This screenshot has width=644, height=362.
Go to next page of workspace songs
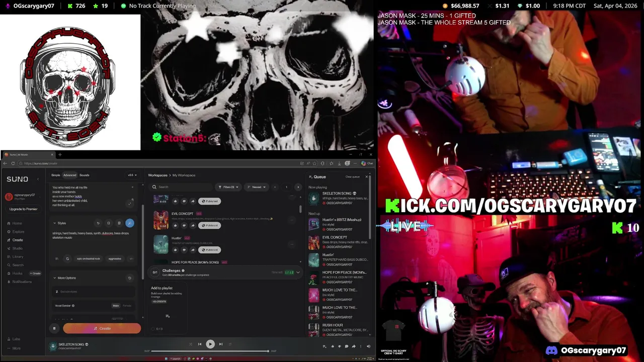click(297, 187)
